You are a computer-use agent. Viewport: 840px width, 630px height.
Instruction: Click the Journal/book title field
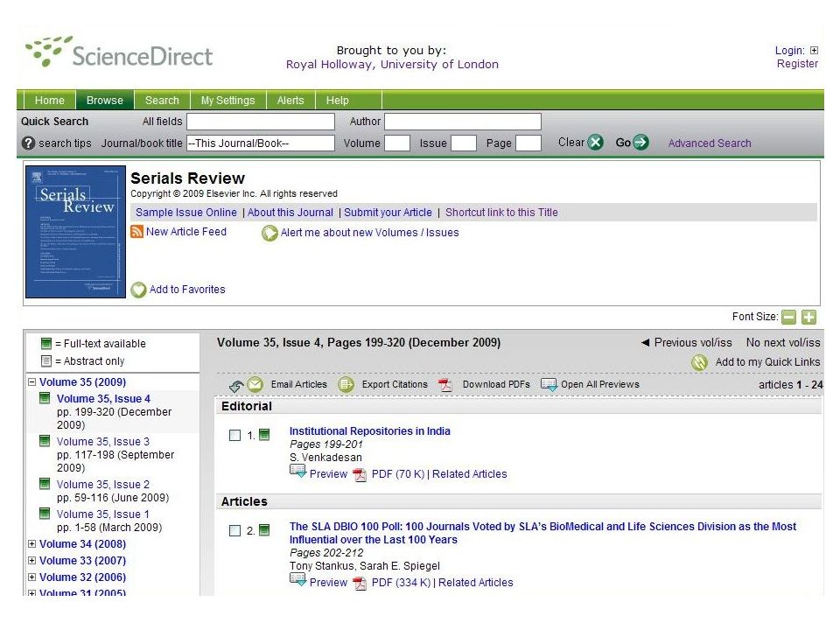261,143
